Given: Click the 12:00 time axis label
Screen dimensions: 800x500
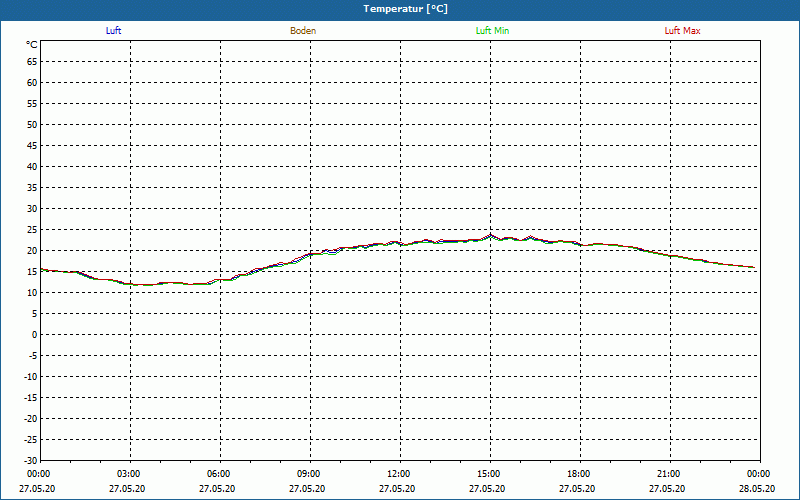Looking at the screenshot, I should pos(397,474).
